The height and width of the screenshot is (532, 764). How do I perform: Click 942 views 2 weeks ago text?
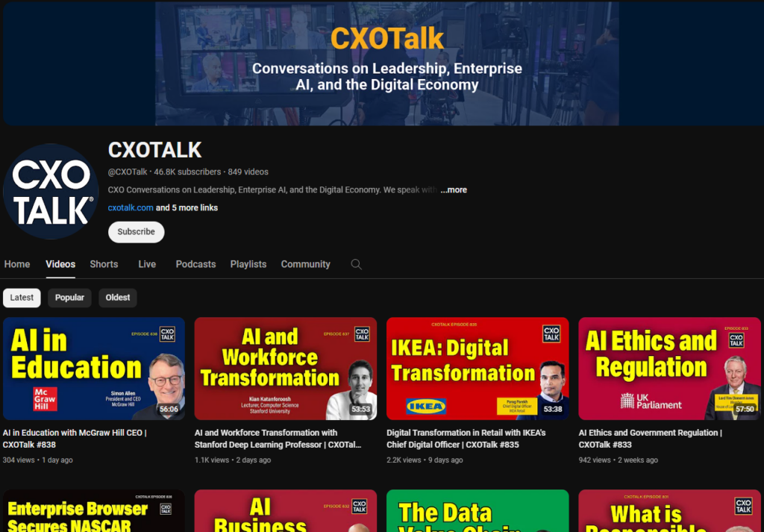618,460
